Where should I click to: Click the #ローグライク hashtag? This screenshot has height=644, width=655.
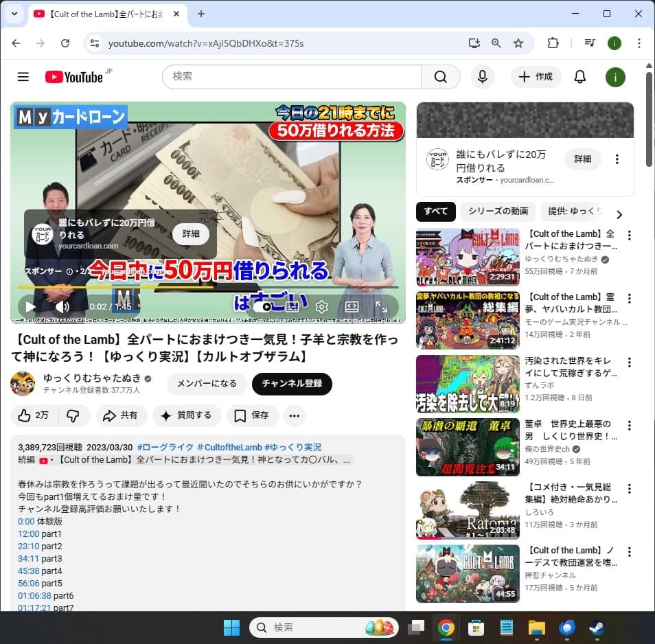pyautogui.click(x=165, y=447)
